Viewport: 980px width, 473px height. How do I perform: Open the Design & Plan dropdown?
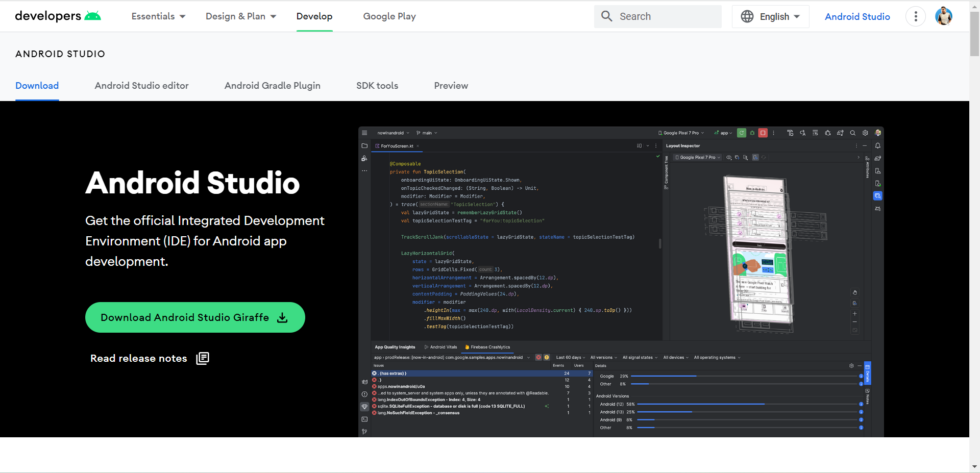pos(241,16)
